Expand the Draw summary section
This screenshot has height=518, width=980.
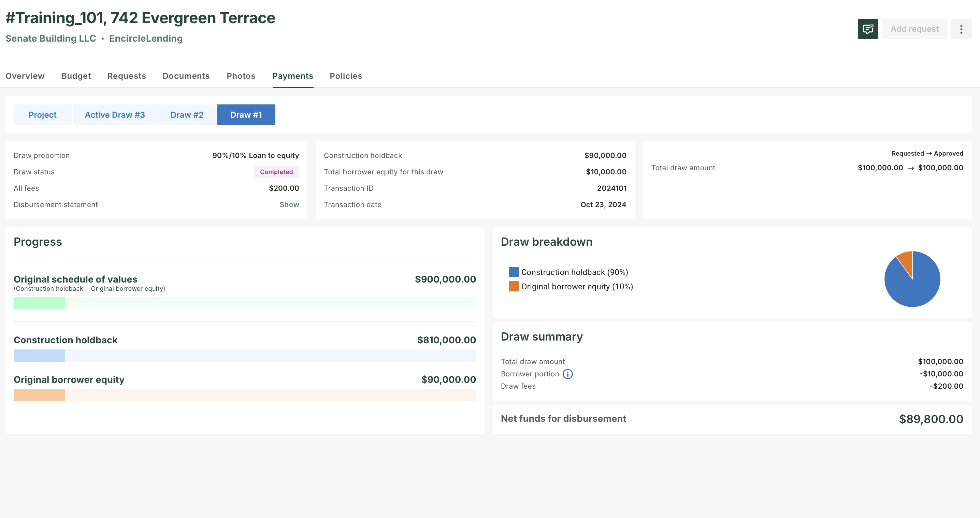(542, 336)
